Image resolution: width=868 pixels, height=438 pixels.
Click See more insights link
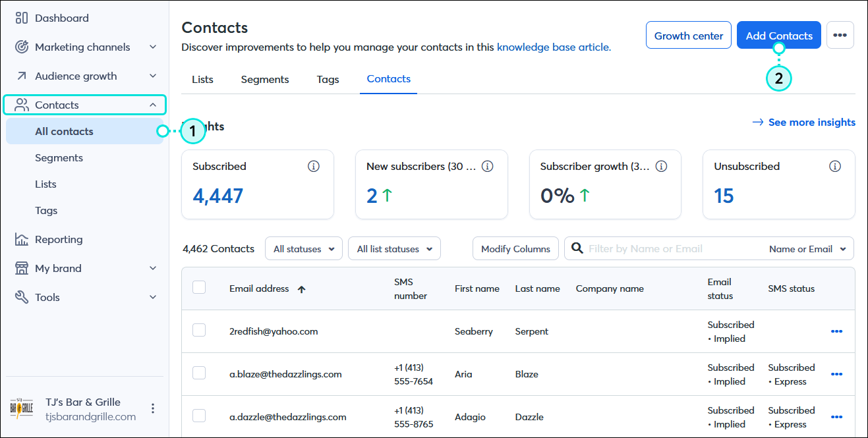pos(812,123)
